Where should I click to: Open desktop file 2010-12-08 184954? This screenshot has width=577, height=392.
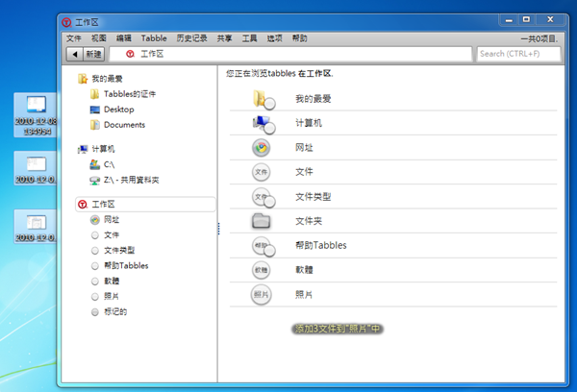point(36,115)
